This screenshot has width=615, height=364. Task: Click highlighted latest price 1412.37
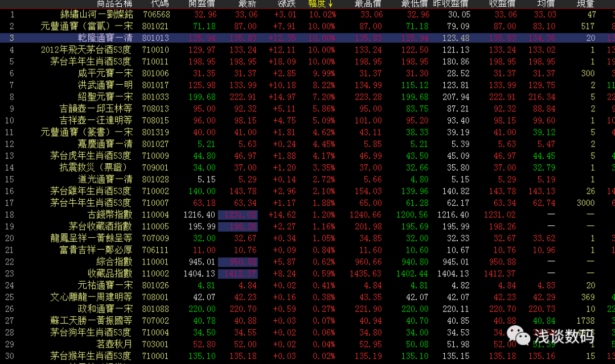click(237, 274)
